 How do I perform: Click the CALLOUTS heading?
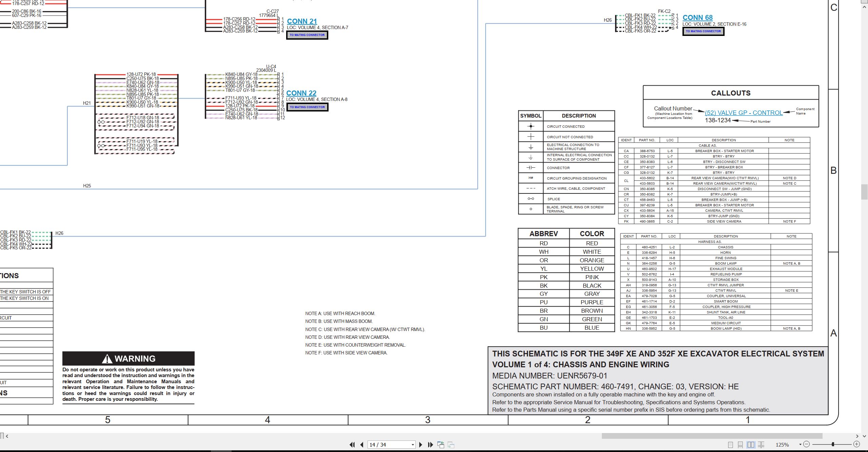click(x=731, y=93)
